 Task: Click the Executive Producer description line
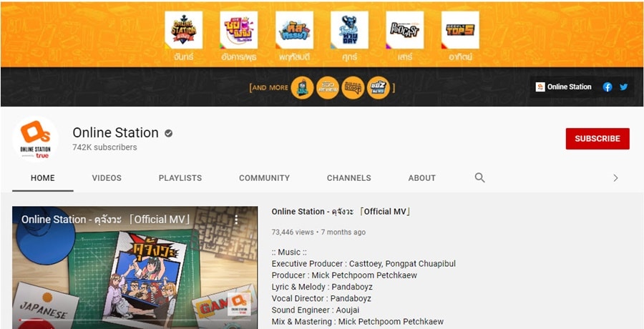coord(364,264)
